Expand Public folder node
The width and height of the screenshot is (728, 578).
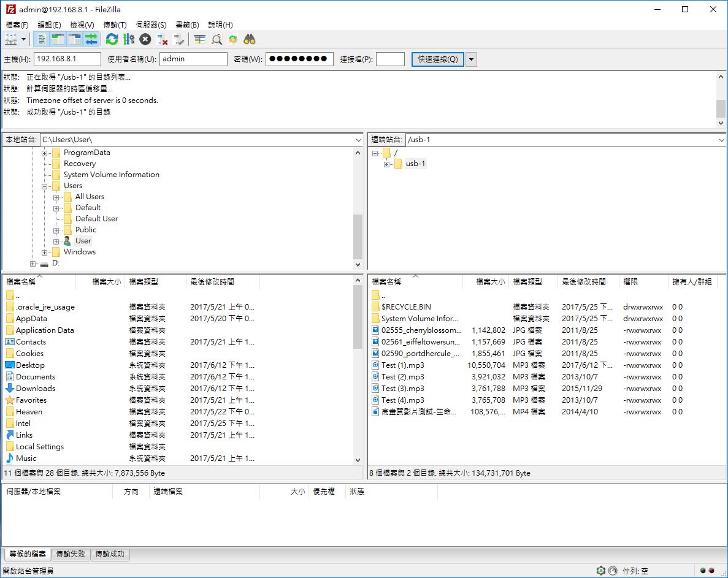[56, 230]
